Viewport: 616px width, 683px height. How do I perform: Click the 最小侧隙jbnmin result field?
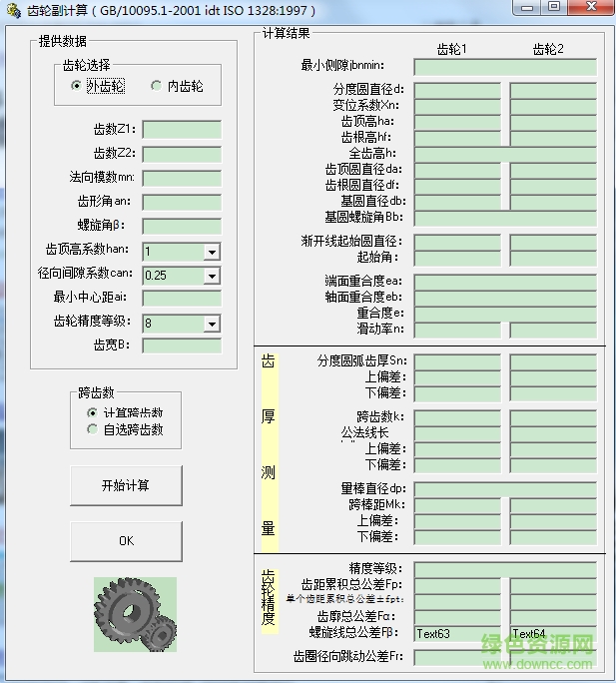(x=505, y=67)
